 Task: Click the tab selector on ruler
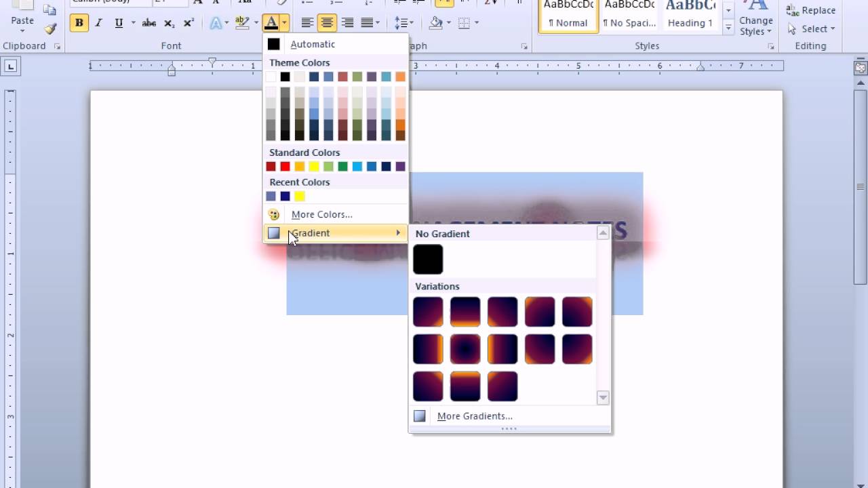(x=12, y=66)
